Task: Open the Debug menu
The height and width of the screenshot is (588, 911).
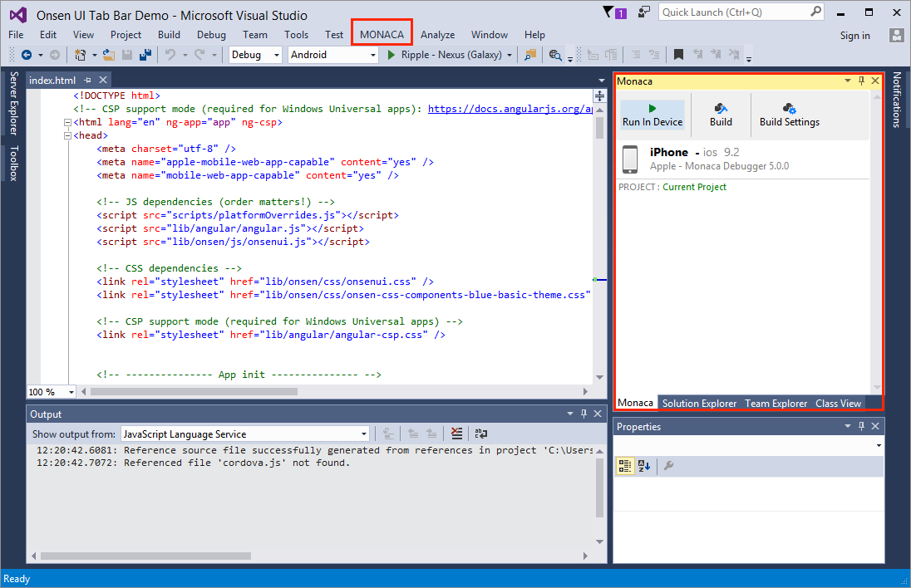Action: coord(211,35)
